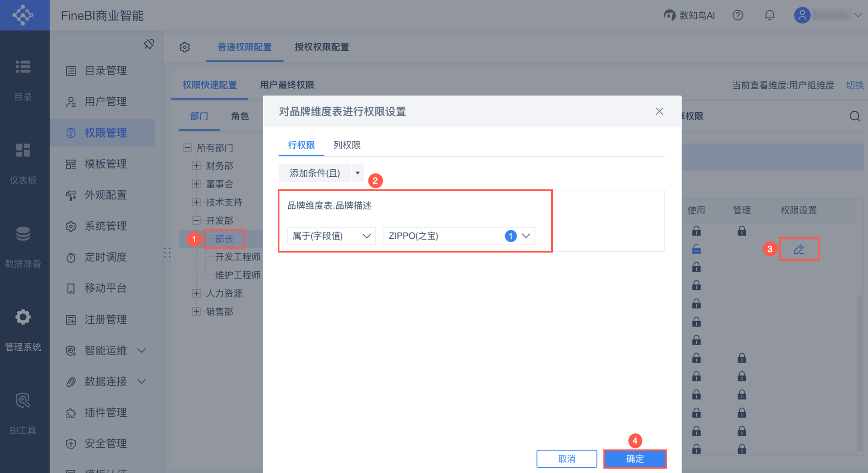The width and height of the screenshot is (868, 473).
Task: Click the notification bell icon
Action: point(769,15)
